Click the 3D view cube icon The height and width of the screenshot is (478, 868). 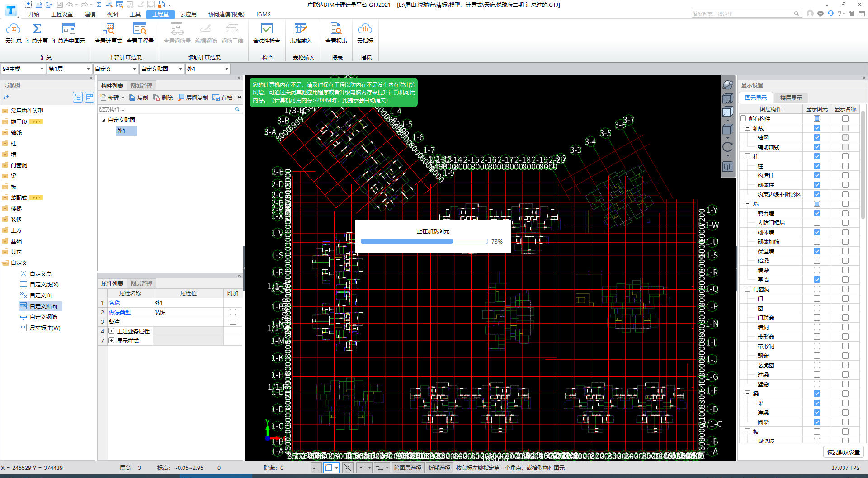[x=727, y=98]
